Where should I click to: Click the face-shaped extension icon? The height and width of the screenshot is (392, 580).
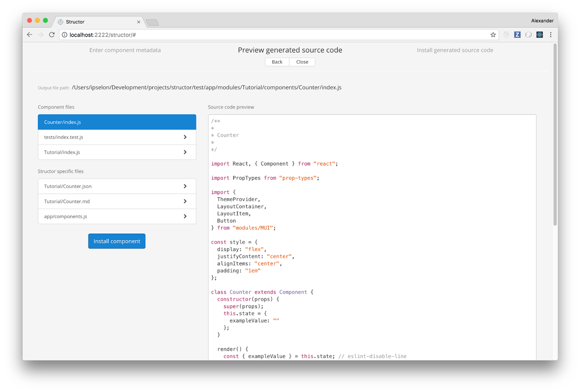(x=528, y=35)
